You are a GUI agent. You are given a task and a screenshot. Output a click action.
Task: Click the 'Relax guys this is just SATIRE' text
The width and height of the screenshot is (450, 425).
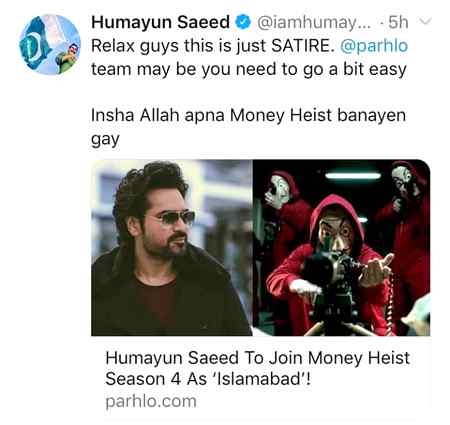tap(213, 46)
